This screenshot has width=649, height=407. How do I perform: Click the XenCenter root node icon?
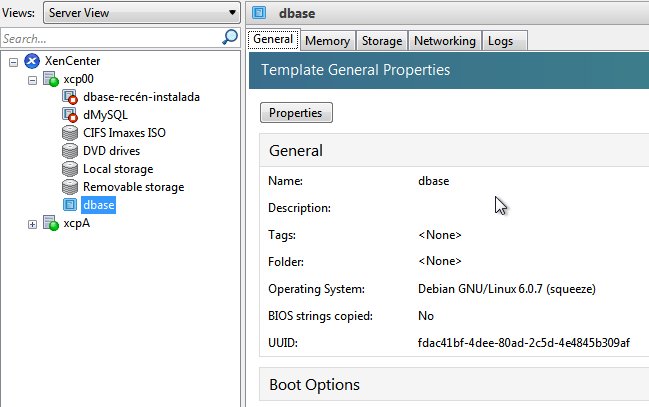click(x=32, y=61)
